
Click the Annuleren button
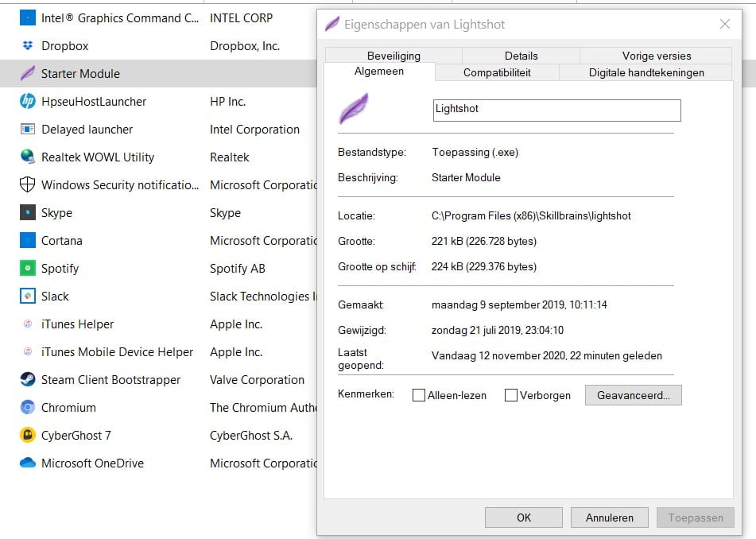(610, 518)
